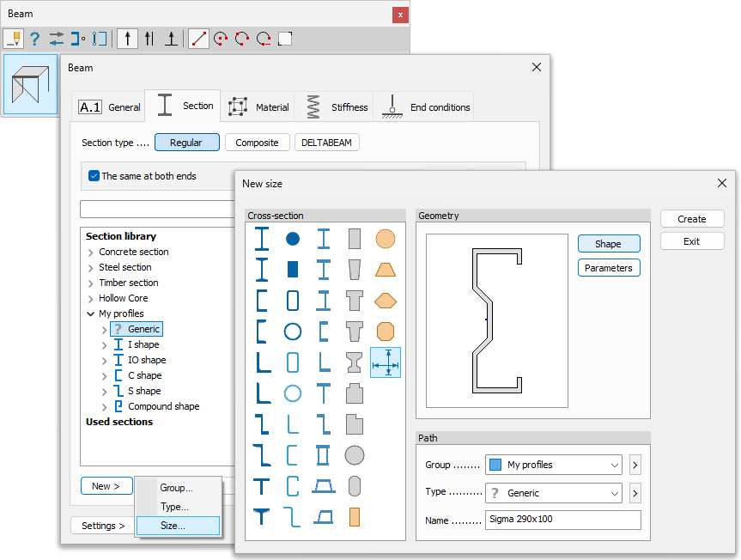The width and height of the screenshot is (741, 560).
Task: Click the help question mark toolbar icon
Action: point(34,39)
